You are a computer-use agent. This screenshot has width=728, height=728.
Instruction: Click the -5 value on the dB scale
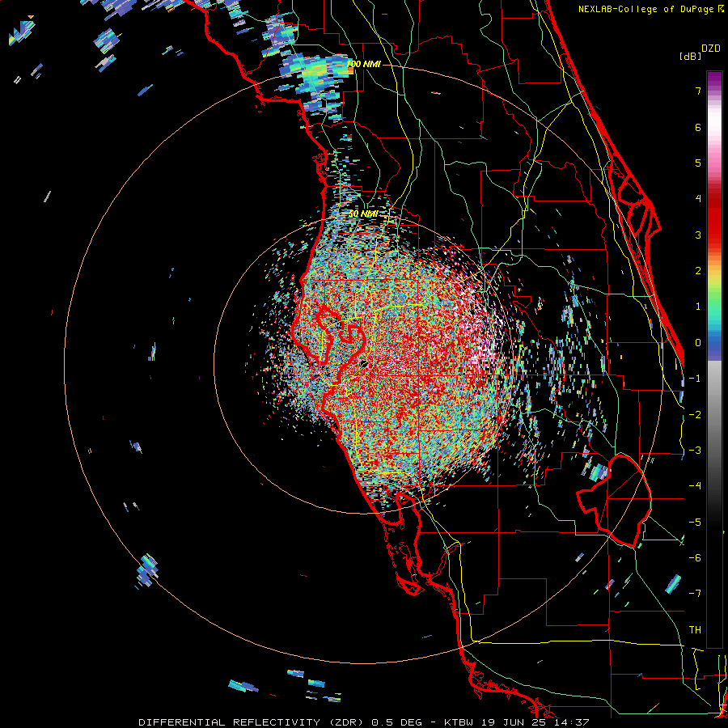click(x=695, y=523)
